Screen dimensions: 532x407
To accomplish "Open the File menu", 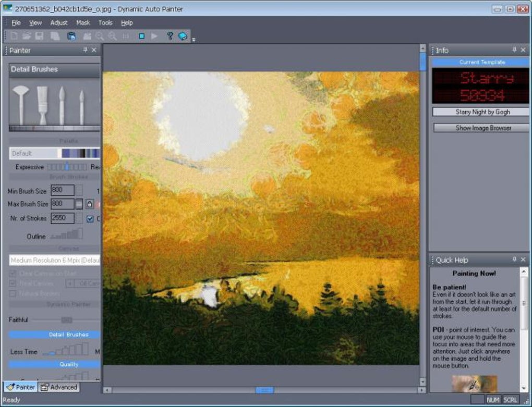I will pyautogui.click(x=16, y=23).
